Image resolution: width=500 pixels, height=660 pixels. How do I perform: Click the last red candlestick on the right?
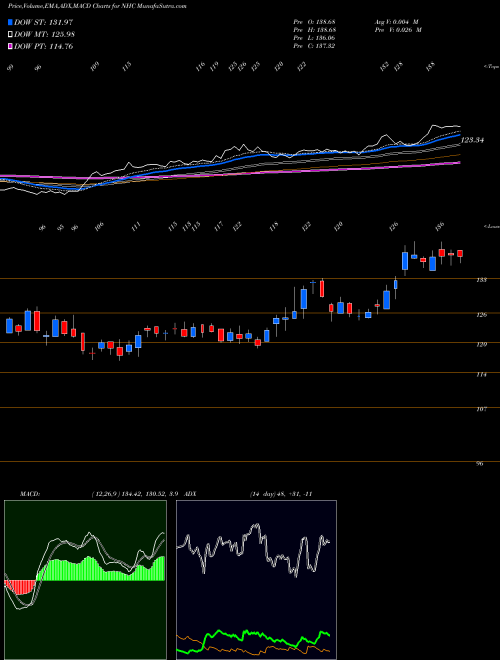pyautogui.click(x=460, y=253)
